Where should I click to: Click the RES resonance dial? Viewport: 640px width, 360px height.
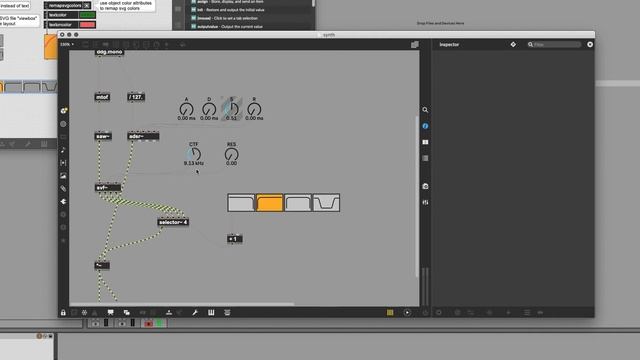click(x=231, y=154)
